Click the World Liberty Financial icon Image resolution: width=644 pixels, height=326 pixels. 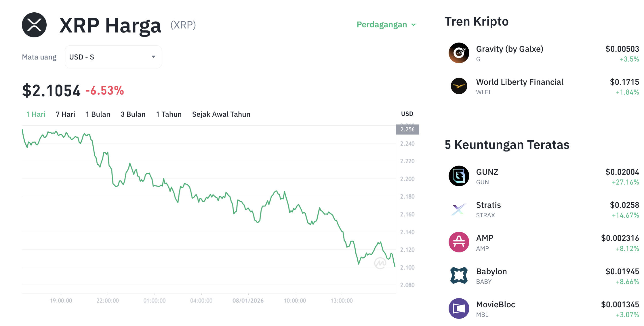459,86
